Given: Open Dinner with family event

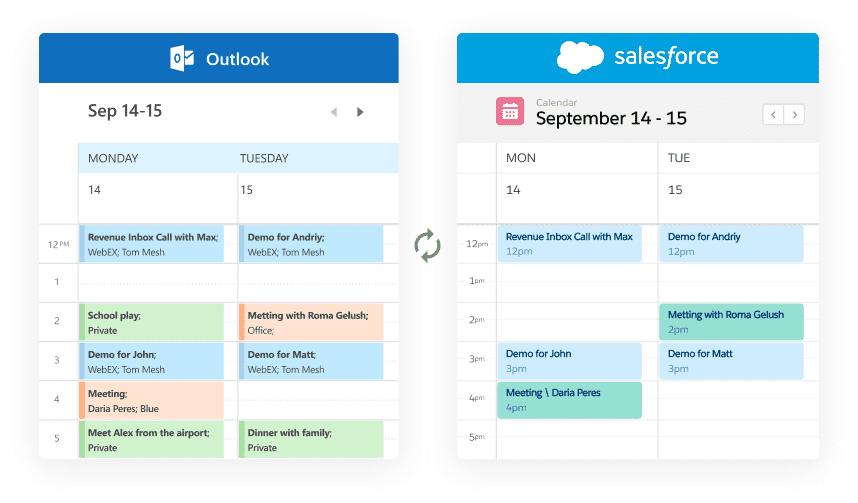Looking at the screenshot, I should (x=311, y=440).
